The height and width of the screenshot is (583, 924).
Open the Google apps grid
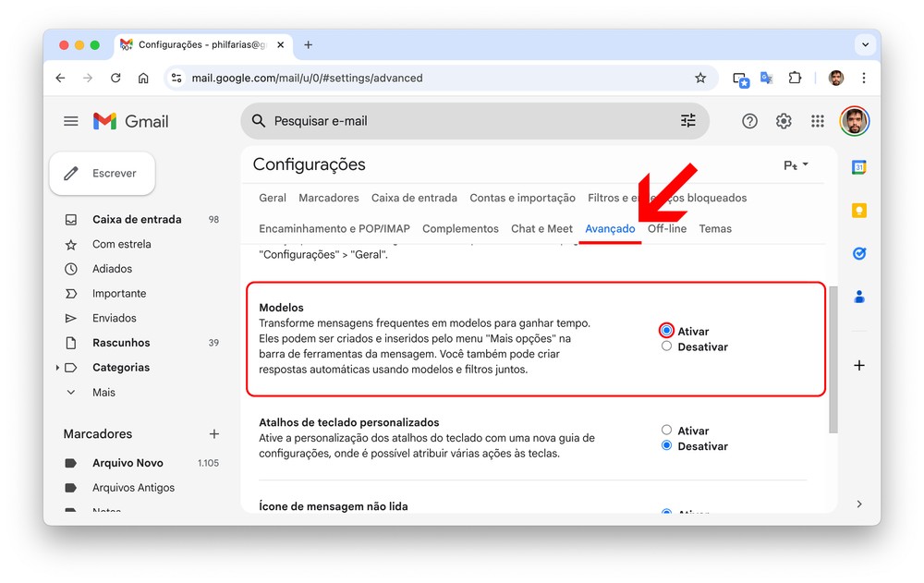point(818,121)
